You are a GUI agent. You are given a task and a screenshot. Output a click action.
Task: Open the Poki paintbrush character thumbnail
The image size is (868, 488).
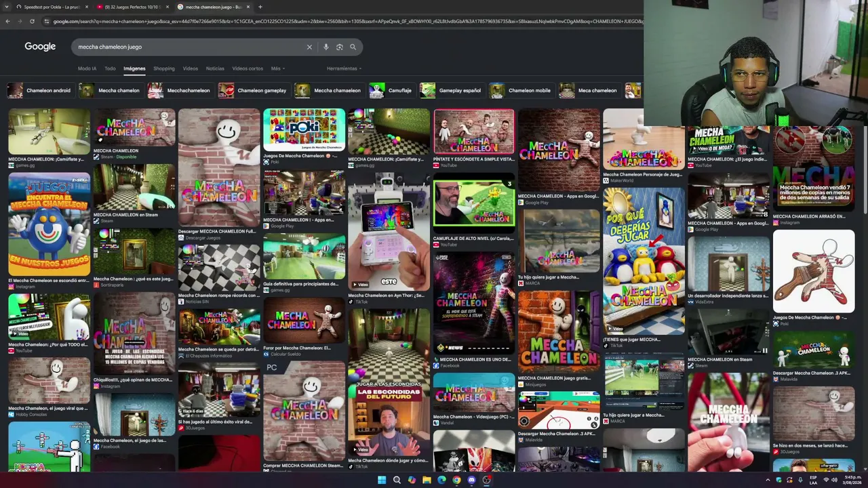point(814,271)
